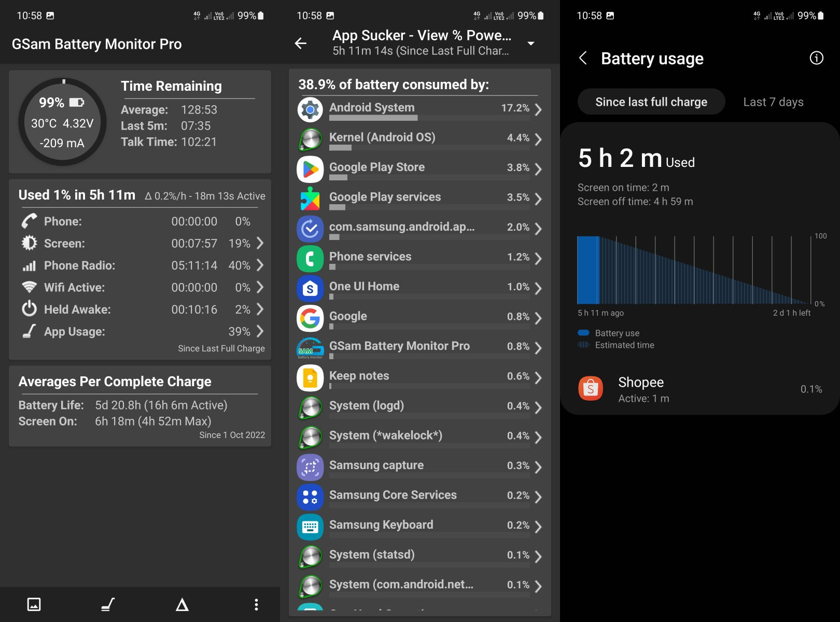
Task: Tap the Shopee app icon
Action: pos(591,389)
